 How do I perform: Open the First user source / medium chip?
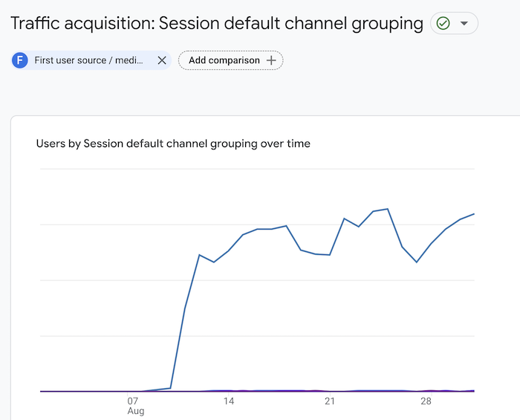click(89, 60)
